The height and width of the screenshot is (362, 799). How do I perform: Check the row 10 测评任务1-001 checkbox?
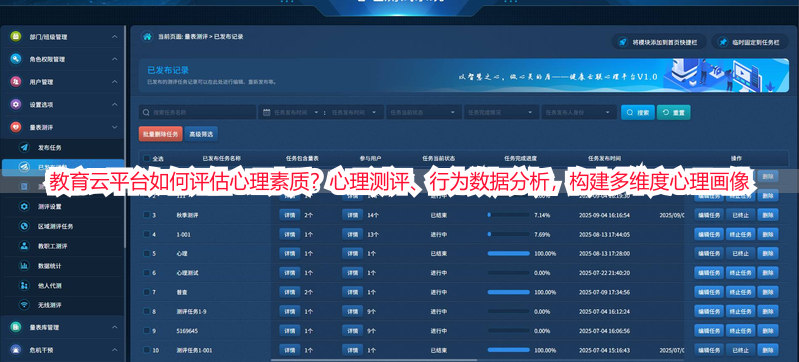pyautogui.click(x=147, y=350)
